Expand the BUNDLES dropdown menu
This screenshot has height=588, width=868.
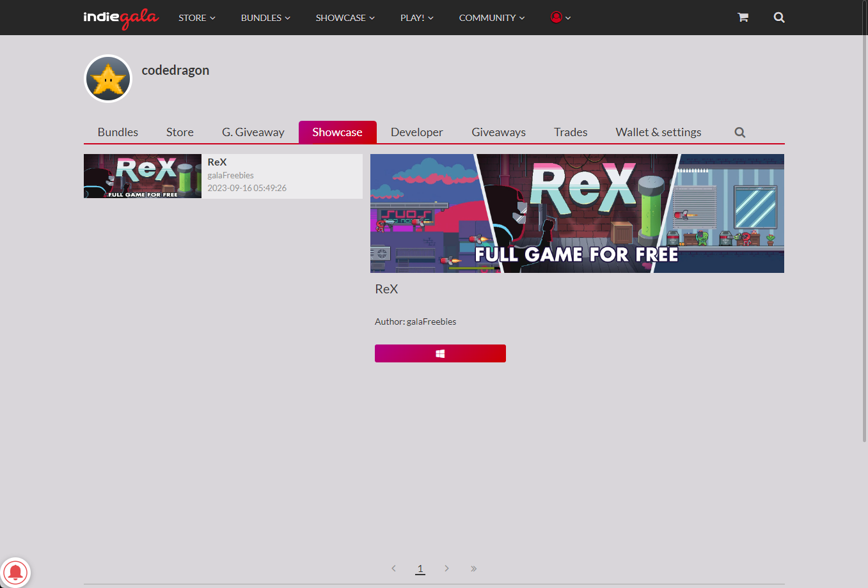[x=265, y=18]
